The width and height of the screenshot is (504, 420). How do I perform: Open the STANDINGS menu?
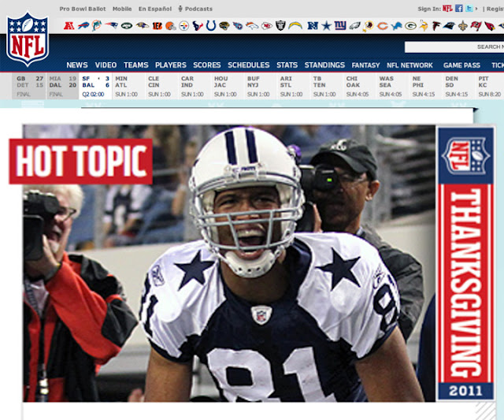324,65
